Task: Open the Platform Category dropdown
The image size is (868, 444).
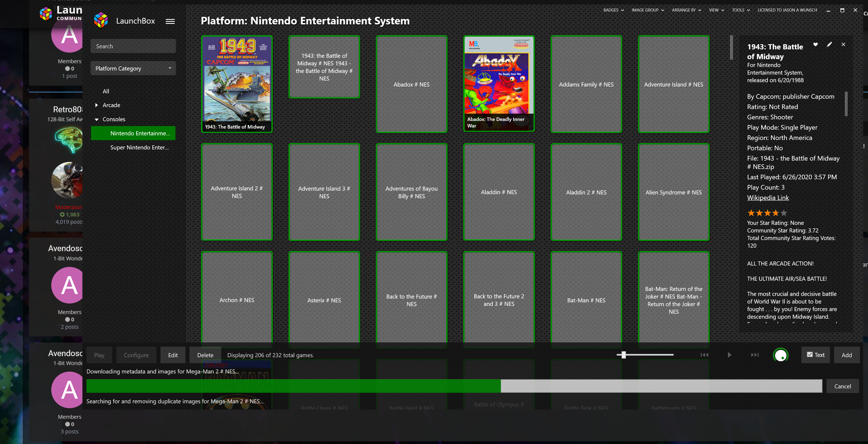Action: point(133,68)
